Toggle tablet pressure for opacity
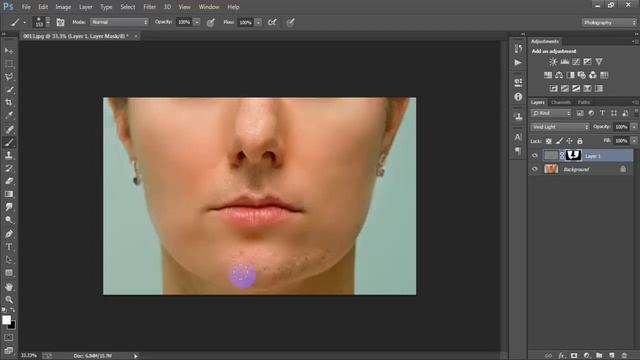640x360 pixels. [211, 22]
